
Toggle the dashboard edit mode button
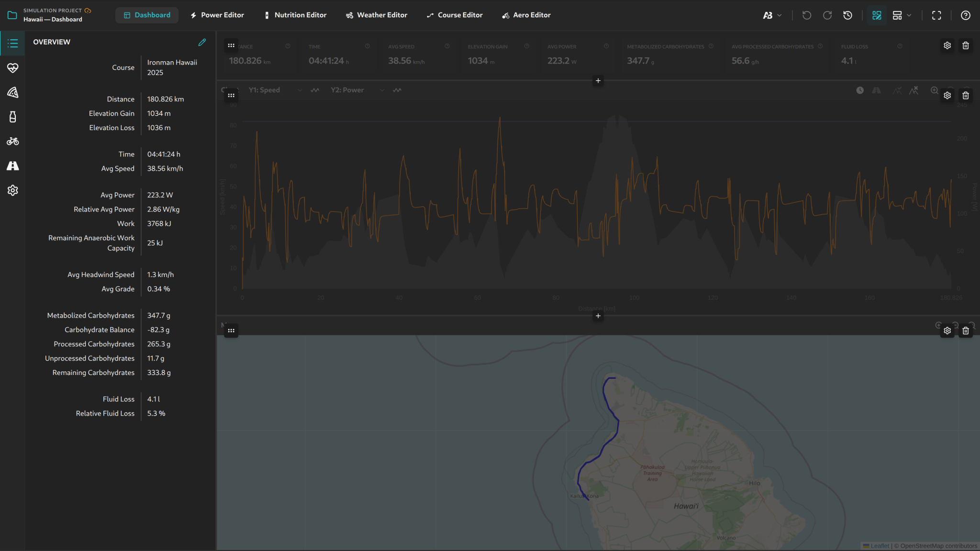[x=877, y=15]
